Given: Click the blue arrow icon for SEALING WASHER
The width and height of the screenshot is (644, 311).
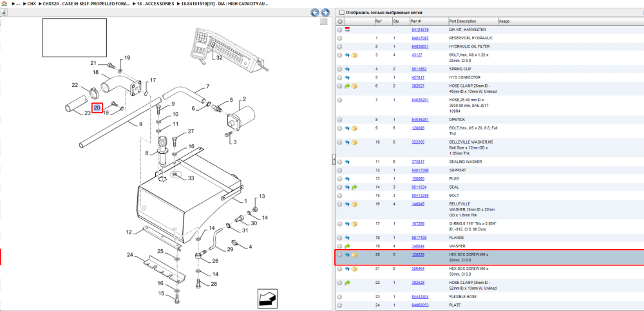Looking at the screenshot, I should click(347, 162).
